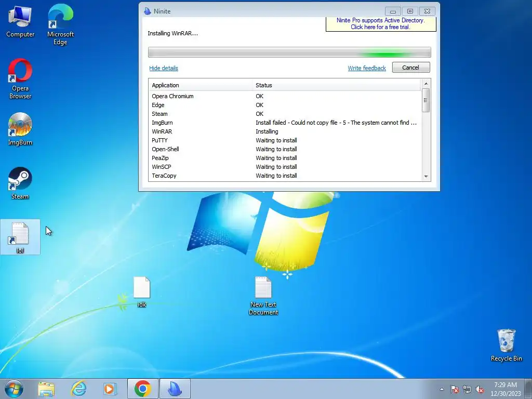Screen dimensions: 532x399
Task: Select the lol shortcut on desktop
Action: point(20,237)
